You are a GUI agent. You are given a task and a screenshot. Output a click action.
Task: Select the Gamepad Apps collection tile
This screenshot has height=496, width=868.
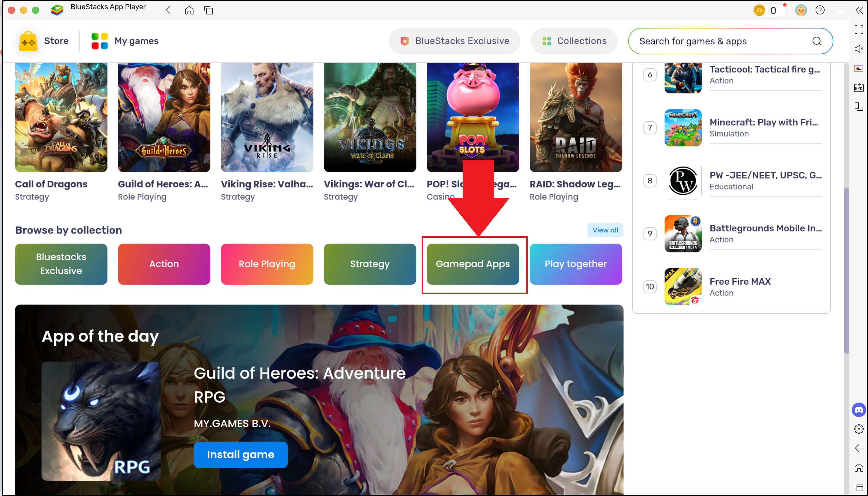click(473, 264)
